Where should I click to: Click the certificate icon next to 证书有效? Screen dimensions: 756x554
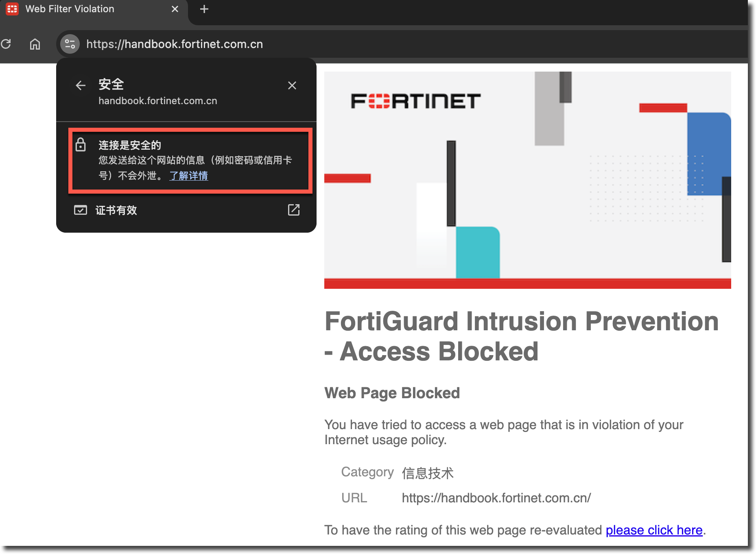(x=81, y=210)
